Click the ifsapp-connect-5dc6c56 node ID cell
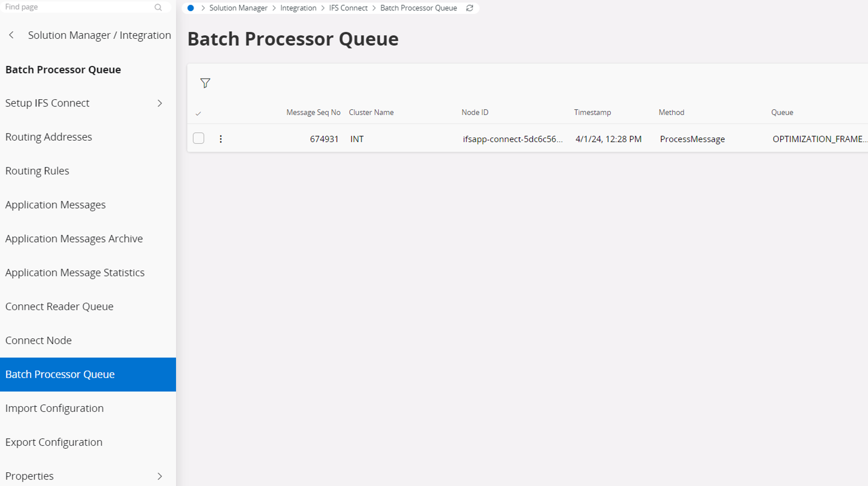 click(513, 139)
